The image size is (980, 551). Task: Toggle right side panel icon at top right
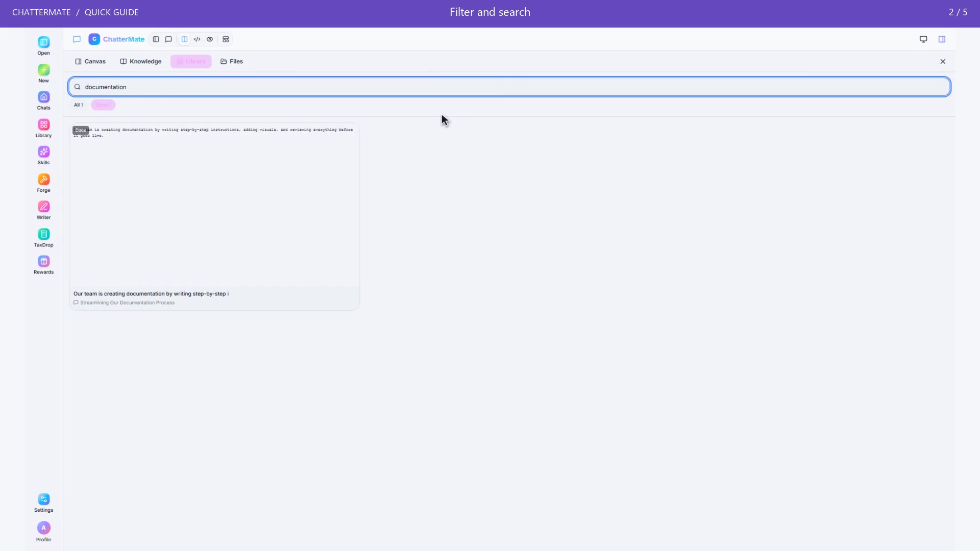coord(942,39)
